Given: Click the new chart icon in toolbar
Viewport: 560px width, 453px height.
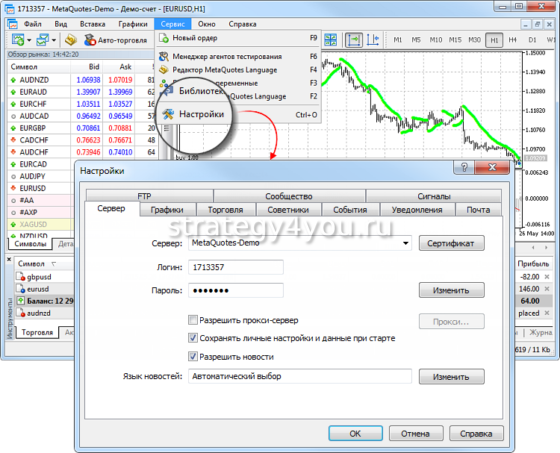Looking at the screenshot, I should pyautogui.click(x=18, y=40).
